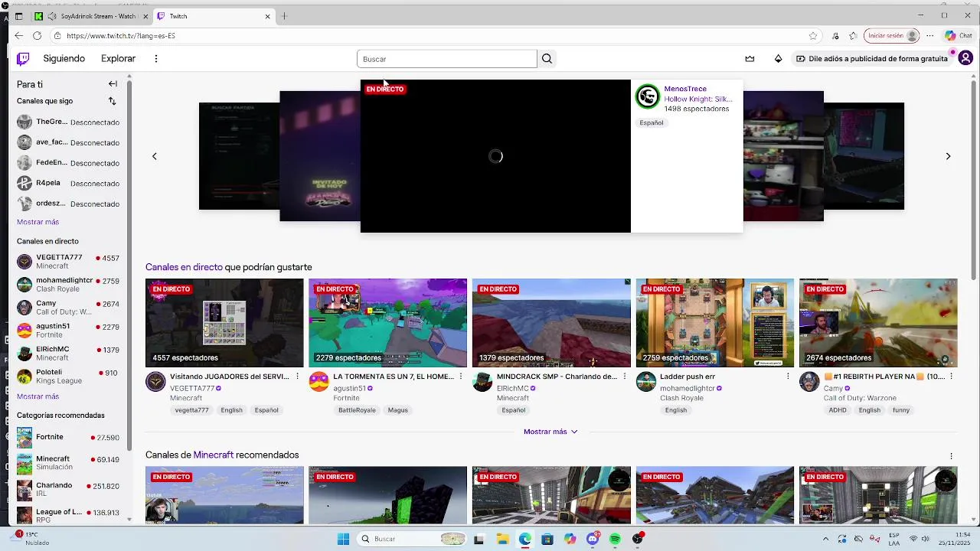
Task: Add page to favorites star icon
Action: [x=813, y=36]
